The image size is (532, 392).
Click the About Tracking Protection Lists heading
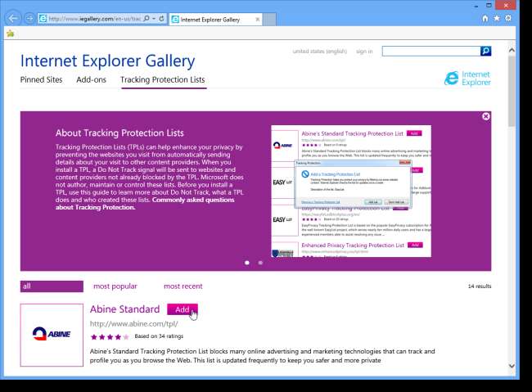[x=119, y=133]
